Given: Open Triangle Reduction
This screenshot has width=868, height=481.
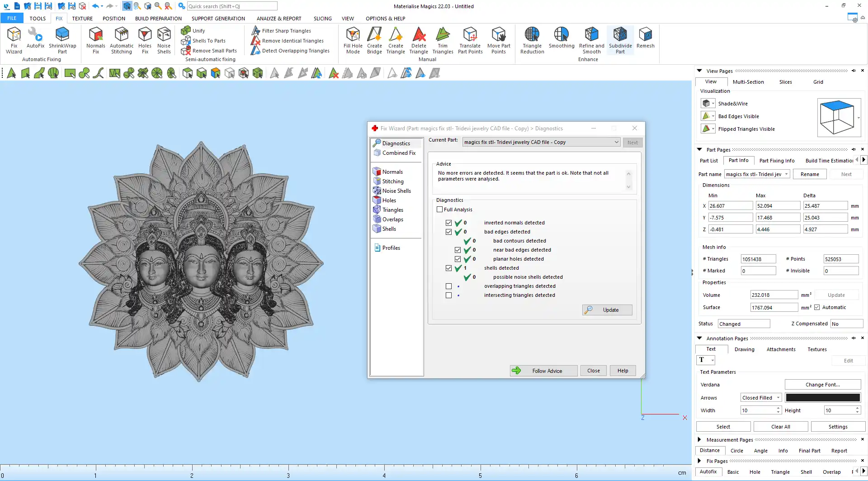Looking at the screenshot, I should point(532,40).
